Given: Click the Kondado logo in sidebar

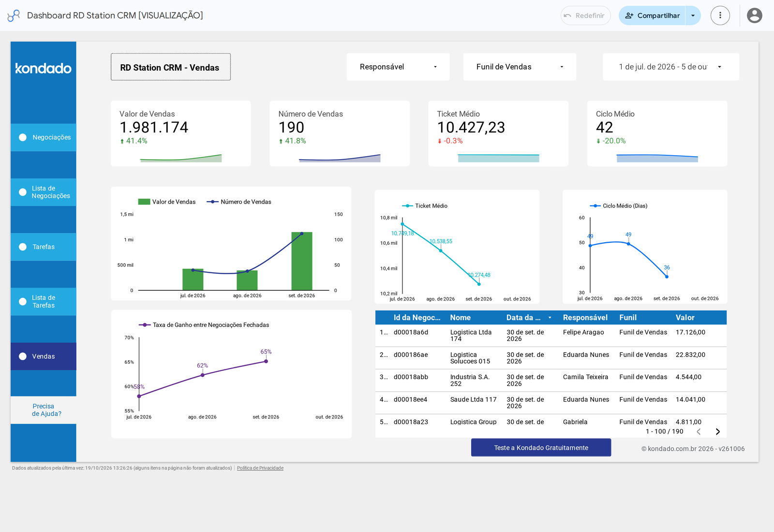Looking at the screenshot, I should click(x=44, y=68).
